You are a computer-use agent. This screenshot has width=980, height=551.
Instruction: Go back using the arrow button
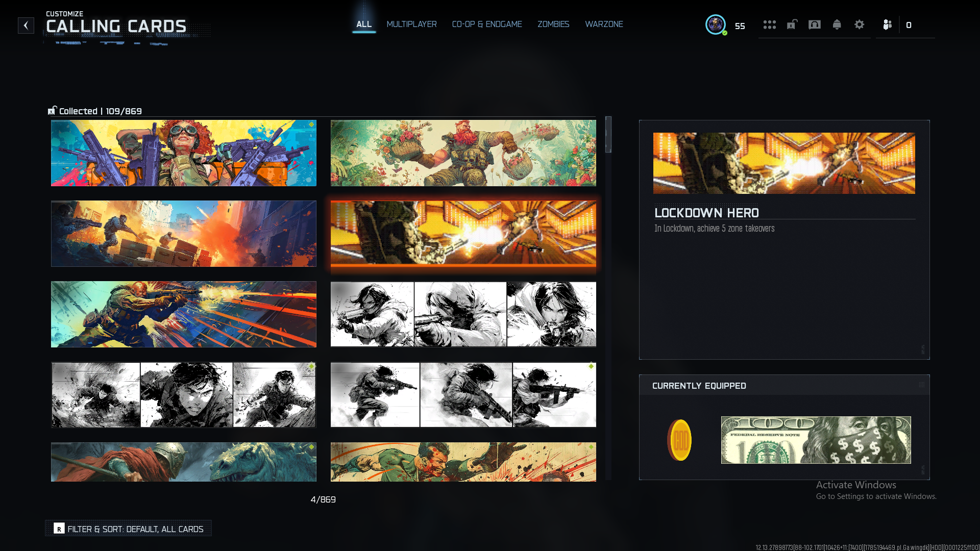(x=26, y=26)
